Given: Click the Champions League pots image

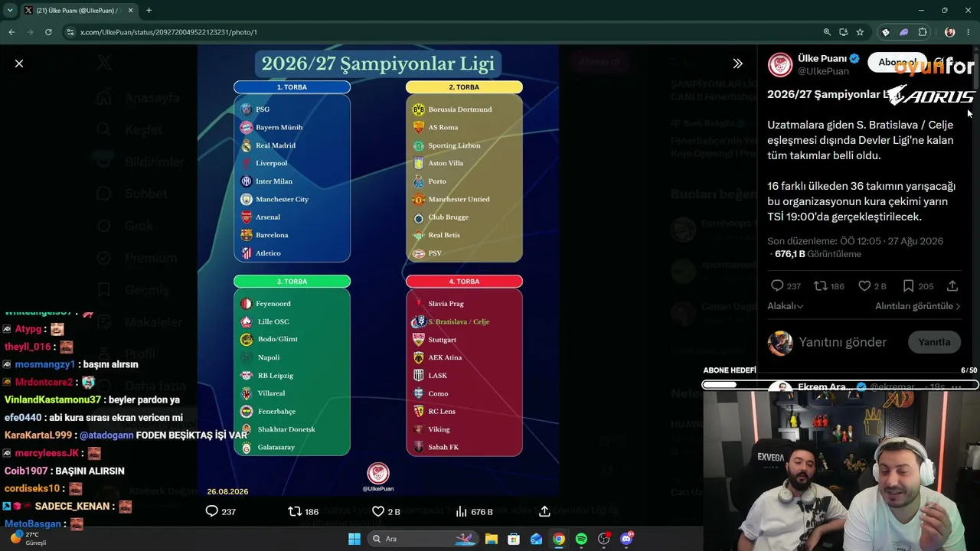Looking at the screenshot, I should coord(378,270).
